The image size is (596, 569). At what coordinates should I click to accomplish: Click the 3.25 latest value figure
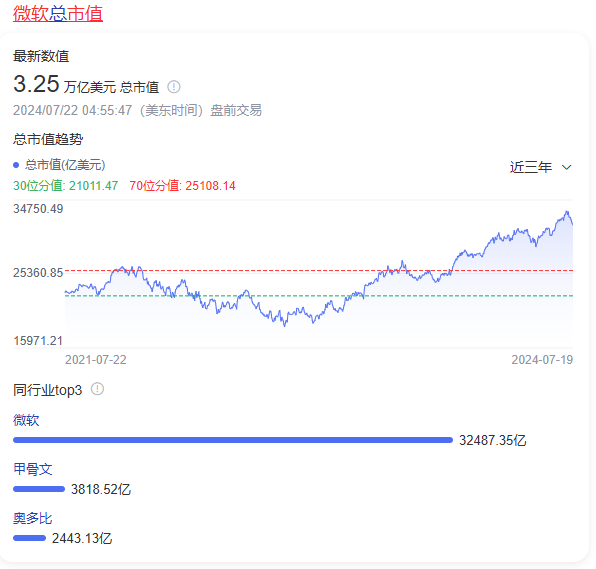pos(36,84)
